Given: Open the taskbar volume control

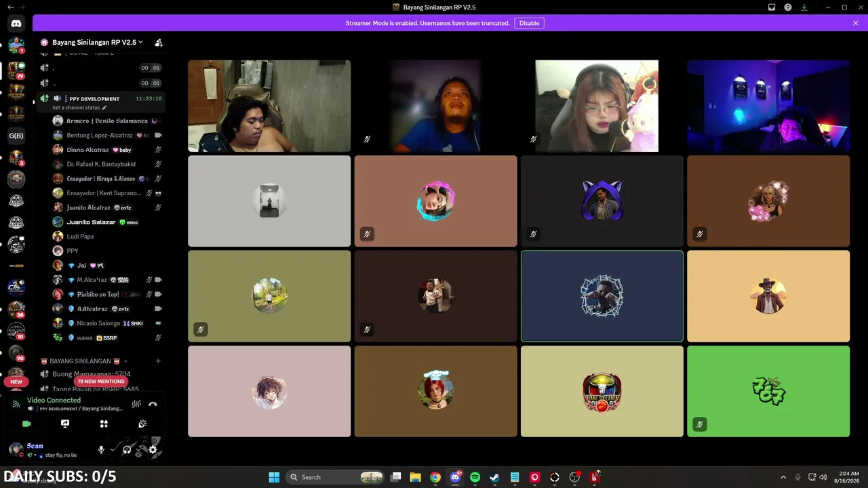Looking at the screenshot, I should [823, 477].
